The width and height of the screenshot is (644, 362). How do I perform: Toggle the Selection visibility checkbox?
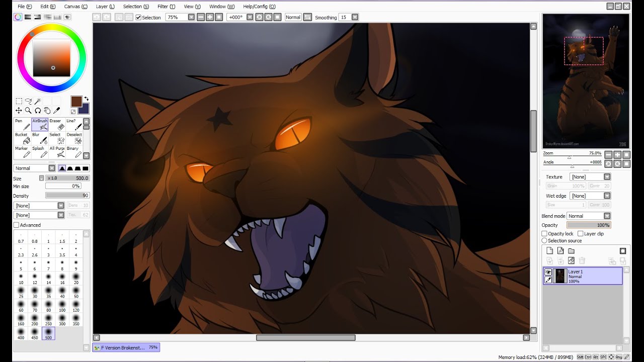coord(138,17)
